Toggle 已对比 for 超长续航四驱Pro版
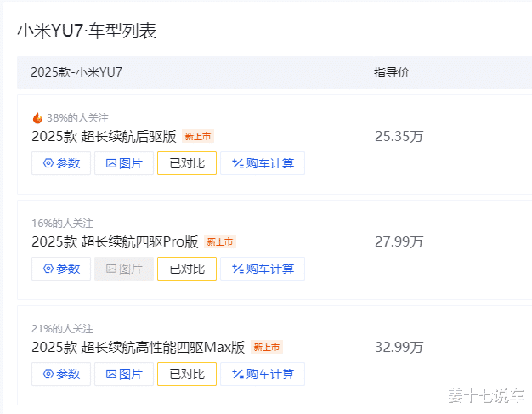Viewport: 532px width, 414px height. [187, 269]
